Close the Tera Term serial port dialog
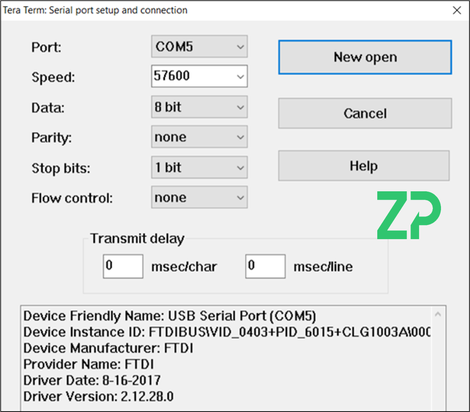 [457, 10]
